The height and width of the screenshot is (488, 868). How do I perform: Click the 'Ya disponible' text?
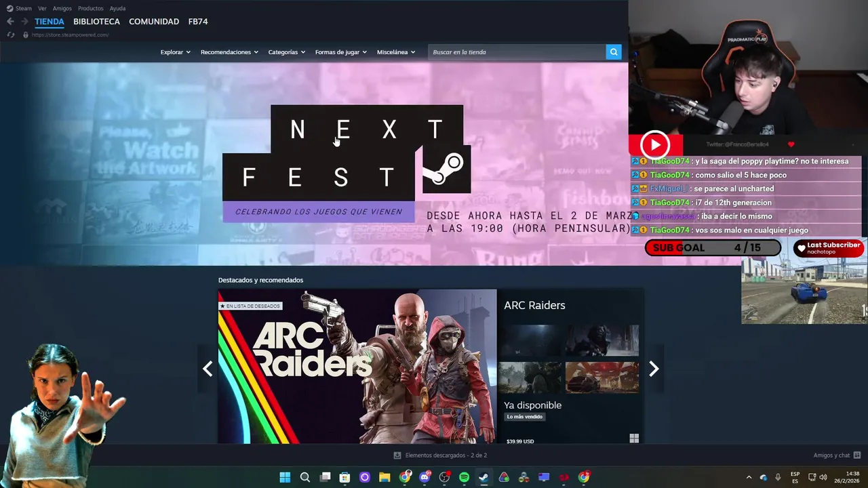(x=532, y=405)
